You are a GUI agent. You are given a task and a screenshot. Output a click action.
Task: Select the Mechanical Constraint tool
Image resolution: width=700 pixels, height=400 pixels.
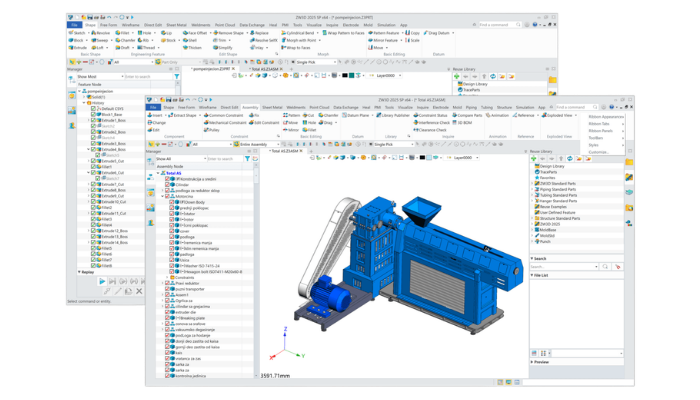coord(225,122)
